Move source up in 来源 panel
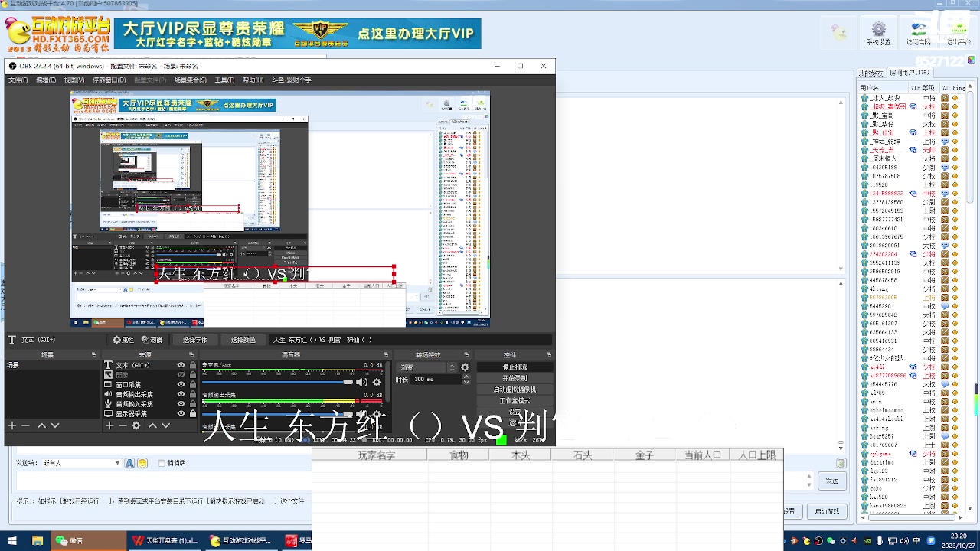Viewport: 980px width, 551px height. [152, 425]
